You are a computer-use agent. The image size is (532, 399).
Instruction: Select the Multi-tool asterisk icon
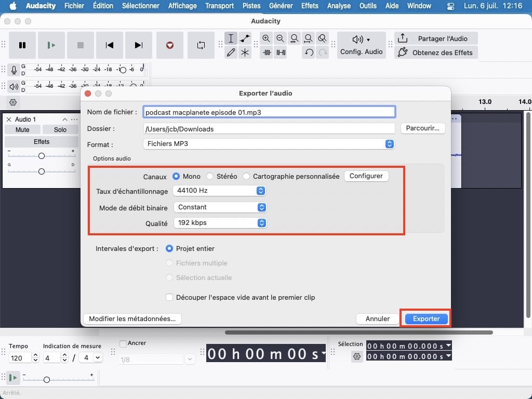[245, 52]
